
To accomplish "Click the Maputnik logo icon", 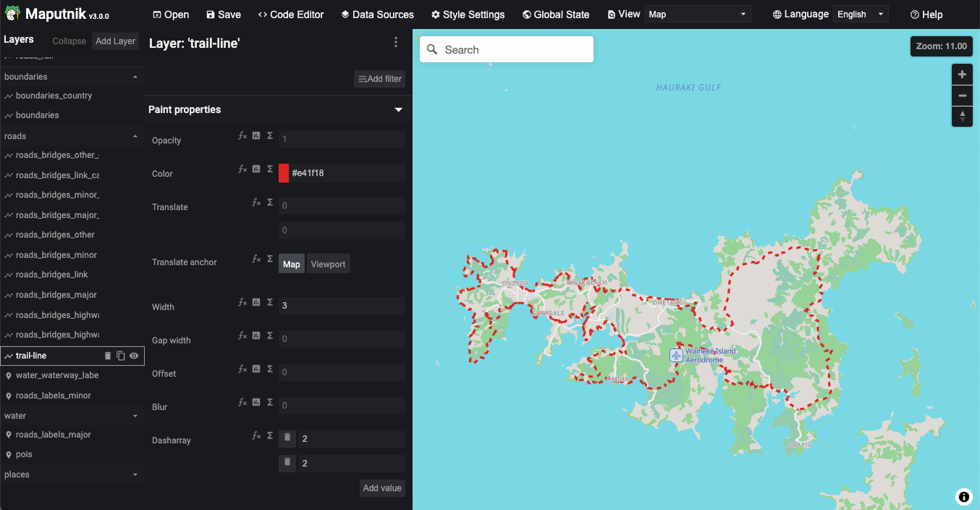I will pyautogui.click(x=11, y=13).
